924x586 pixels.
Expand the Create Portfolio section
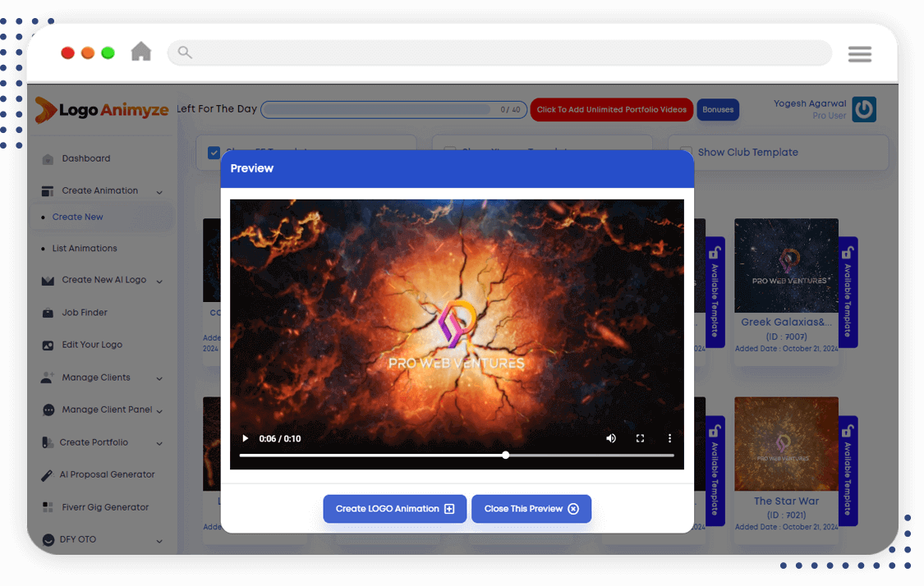(x=159, y=443)
